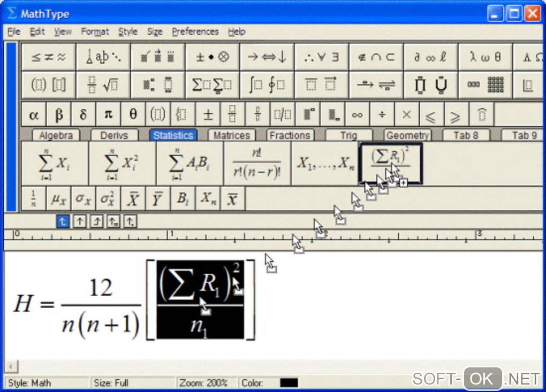Select the left-justified tab stop
The image size is (546, 392).
point(63,221)
